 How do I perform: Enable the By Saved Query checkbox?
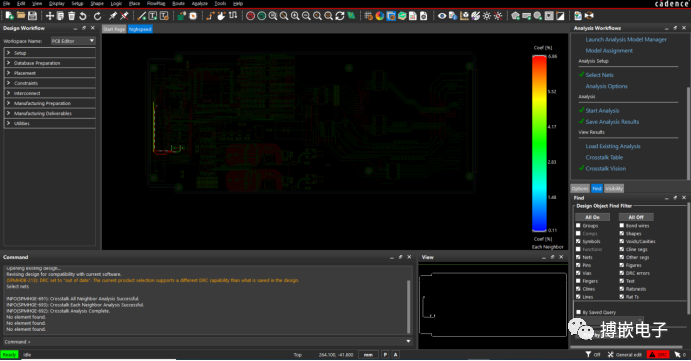coord(579,312)
